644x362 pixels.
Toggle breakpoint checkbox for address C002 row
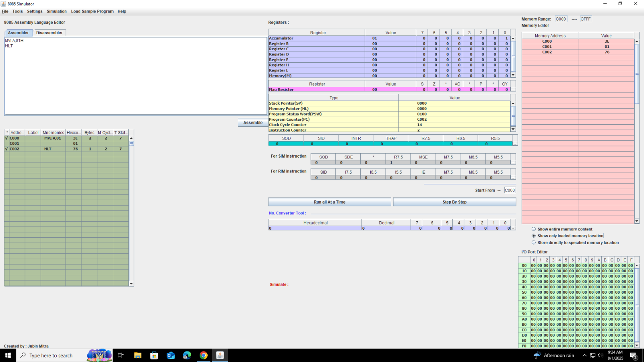(6, 149)
